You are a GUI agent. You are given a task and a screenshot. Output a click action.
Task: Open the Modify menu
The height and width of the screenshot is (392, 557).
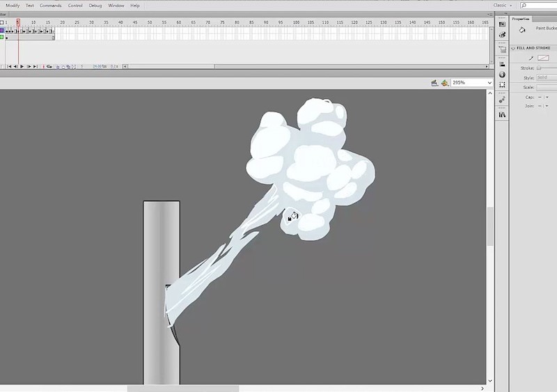point(13,5)
